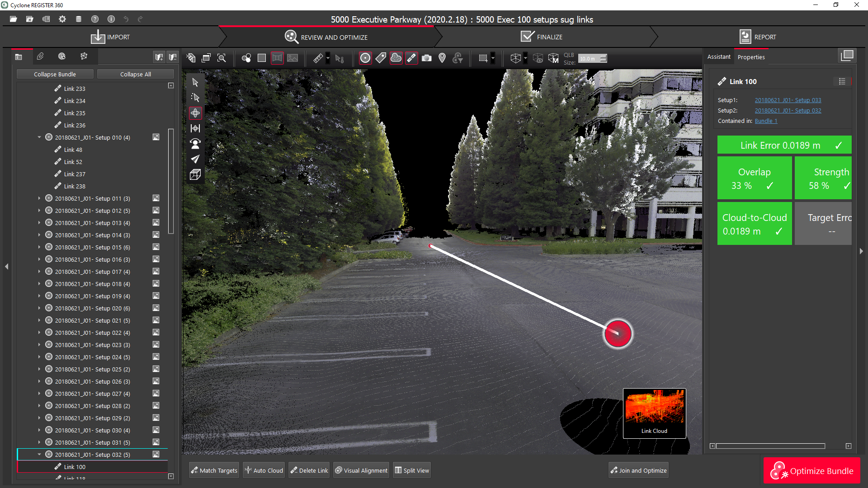The width and height of the screenshot is (868, 488).
Task: Click the Optimize Bundle button
Action: point(812,471)
